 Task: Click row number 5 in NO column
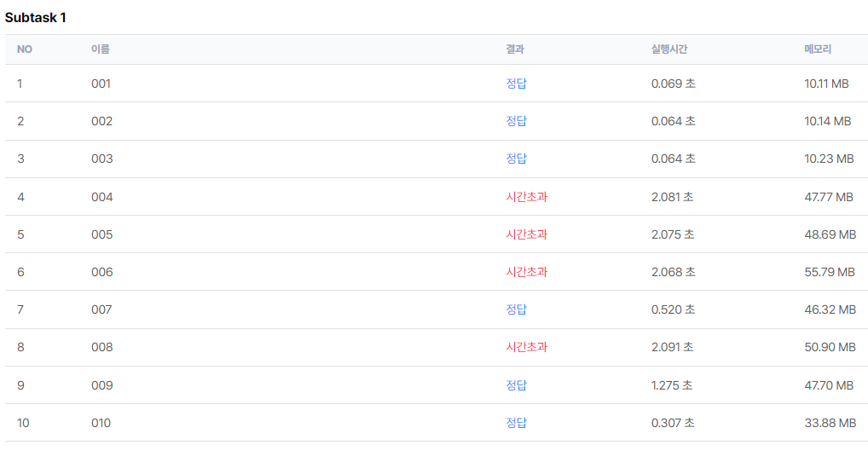(x=20, y=234)
